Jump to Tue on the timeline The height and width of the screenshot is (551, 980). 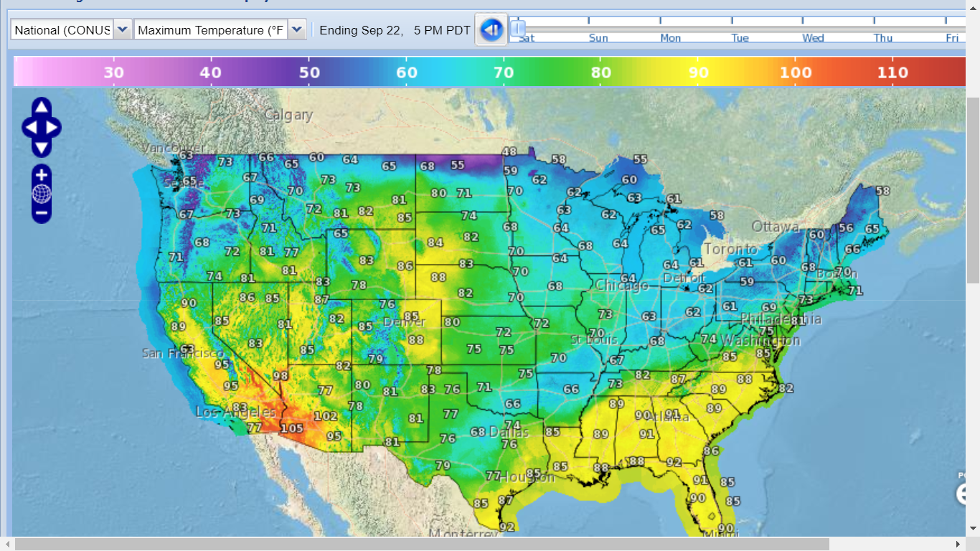[x=740, y=37]
